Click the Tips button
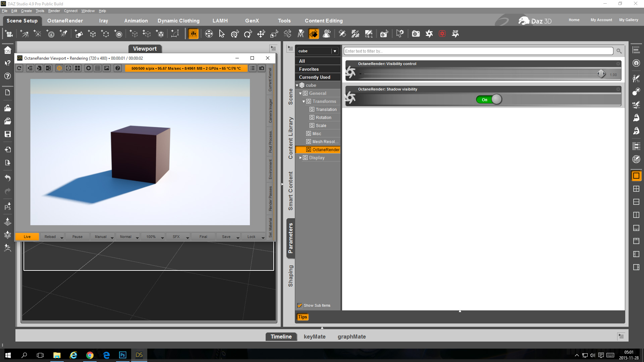The image size is (644, 362). tap(302, 317)
